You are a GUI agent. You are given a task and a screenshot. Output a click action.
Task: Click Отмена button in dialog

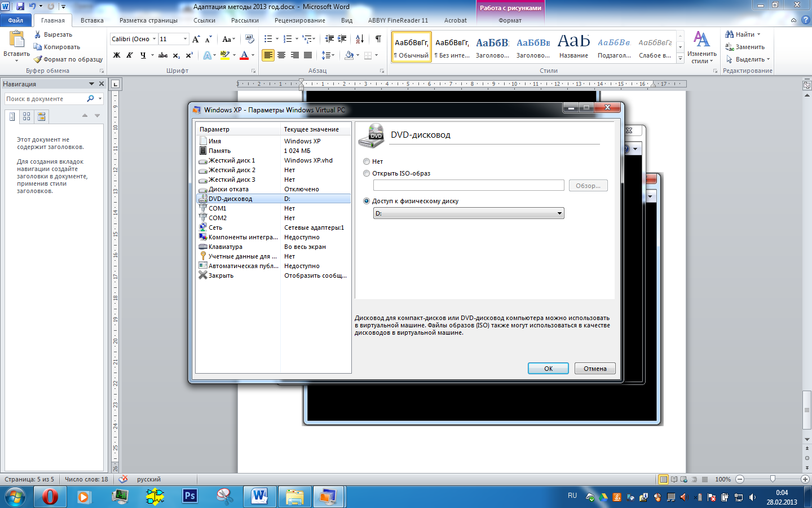pos(595,369)
